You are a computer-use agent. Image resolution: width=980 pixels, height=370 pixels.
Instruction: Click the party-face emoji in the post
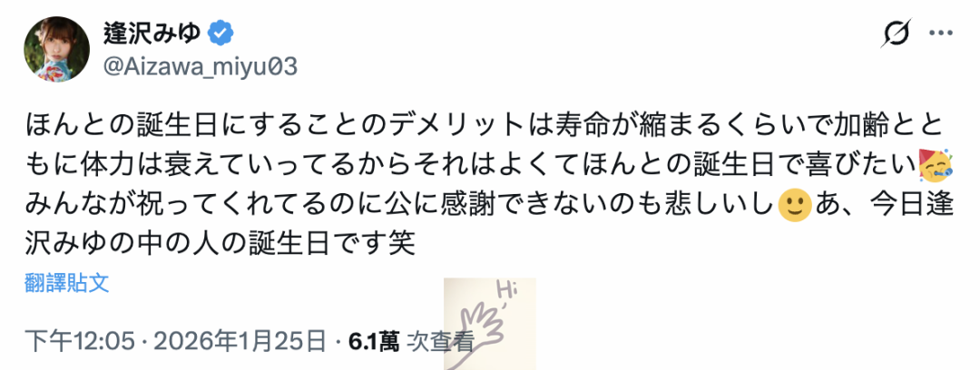click(935, 165)
